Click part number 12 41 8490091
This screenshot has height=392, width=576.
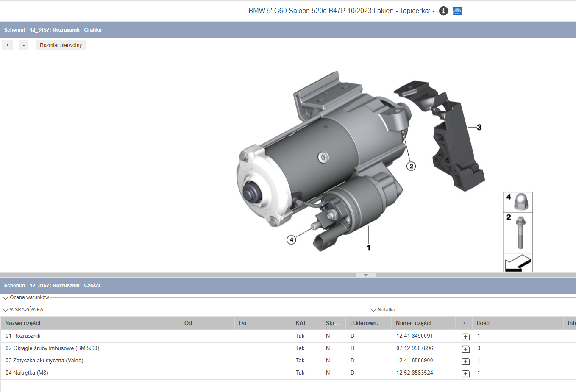(415, 336)
